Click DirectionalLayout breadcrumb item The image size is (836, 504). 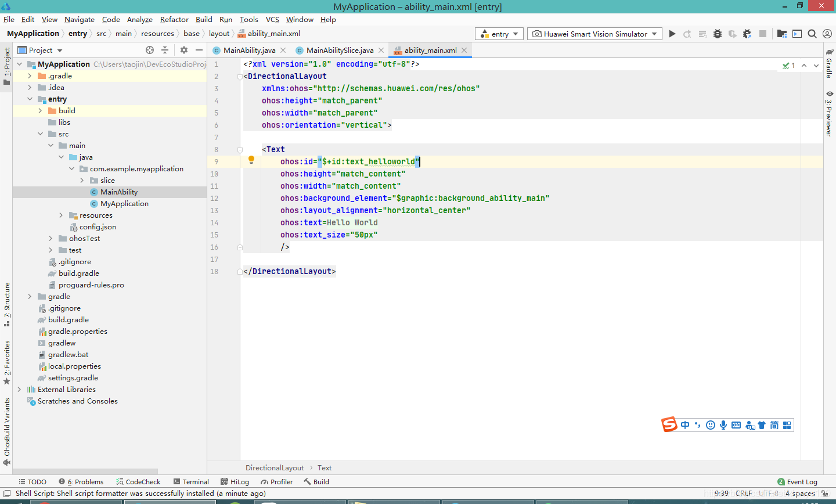pos(275,468)
